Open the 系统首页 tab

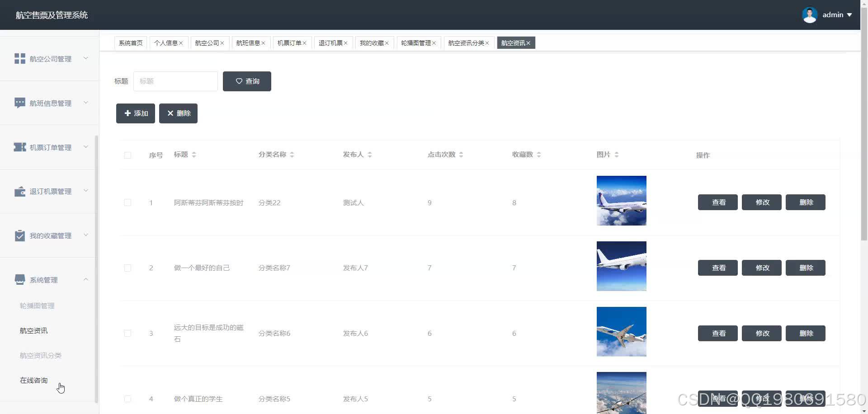click(x=130, y=42)
